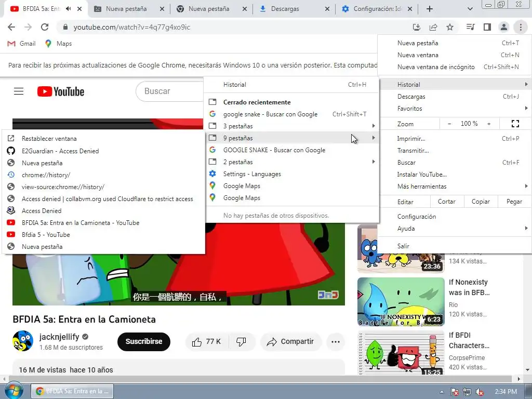Select Imprimir from the menu
Viewport: 532px width, 399px height.
tap(455, 138)
